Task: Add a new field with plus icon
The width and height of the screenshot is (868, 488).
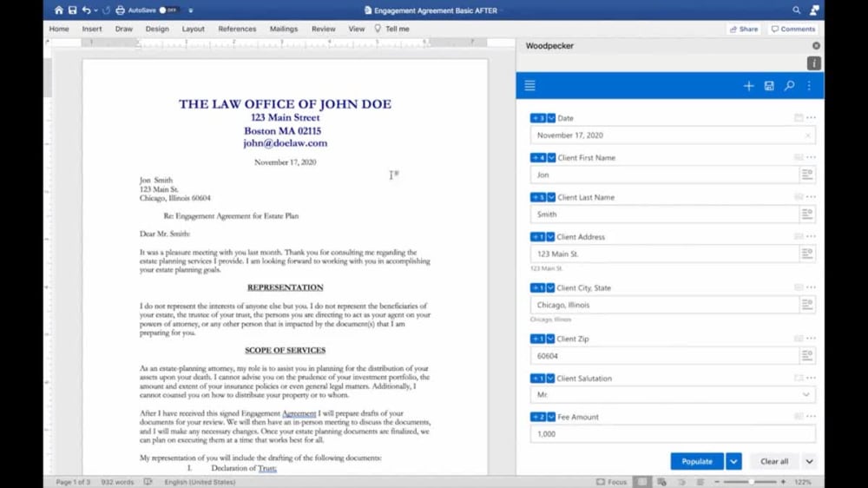Action: point(748,86)
